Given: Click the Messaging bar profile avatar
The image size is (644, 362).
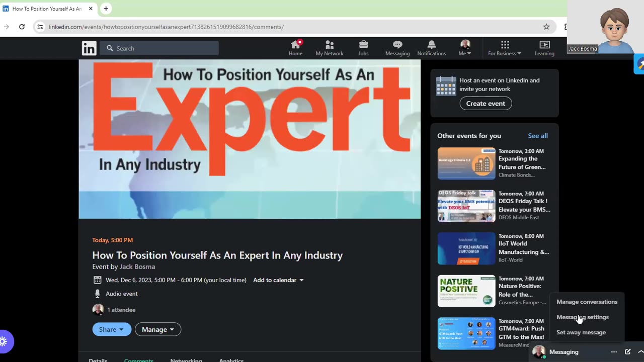Looking at the screenshot, I should [x=539, y=352].
